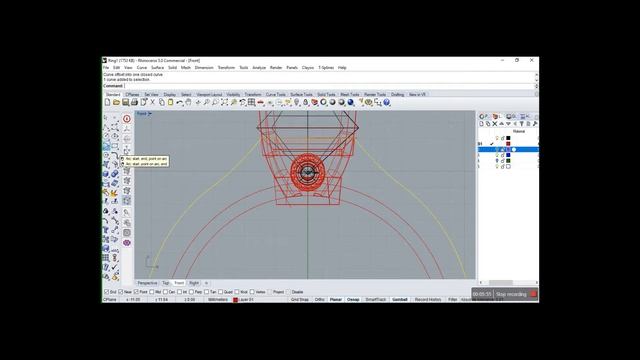The width and height of the screenshot is (640, 360).
Task: Enable the Mid osnap checkbox
Action: 152,292
